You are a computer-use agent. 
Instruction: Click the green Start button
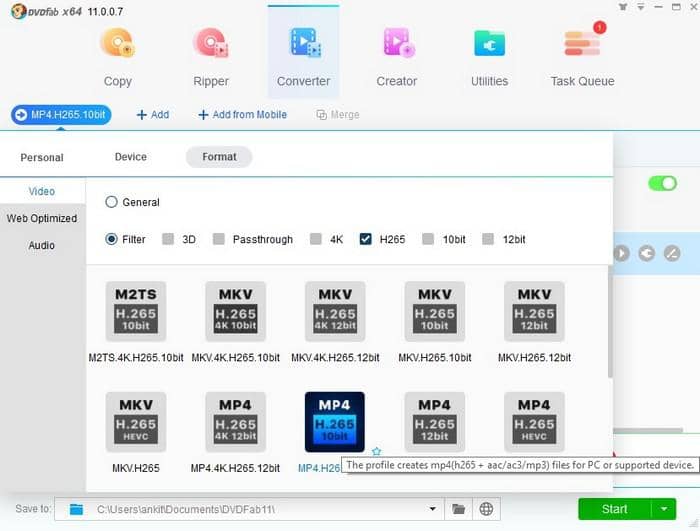tap(615, 509)
